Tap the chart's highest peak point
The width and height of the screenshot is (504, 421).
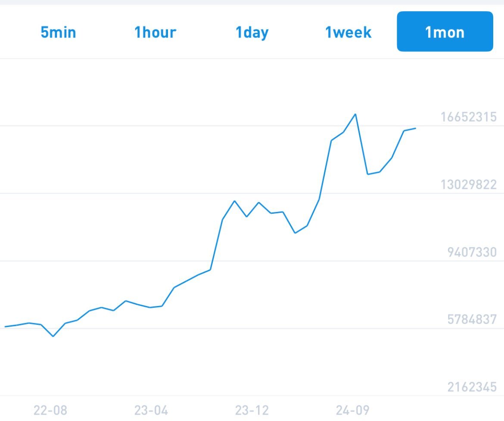355,114
